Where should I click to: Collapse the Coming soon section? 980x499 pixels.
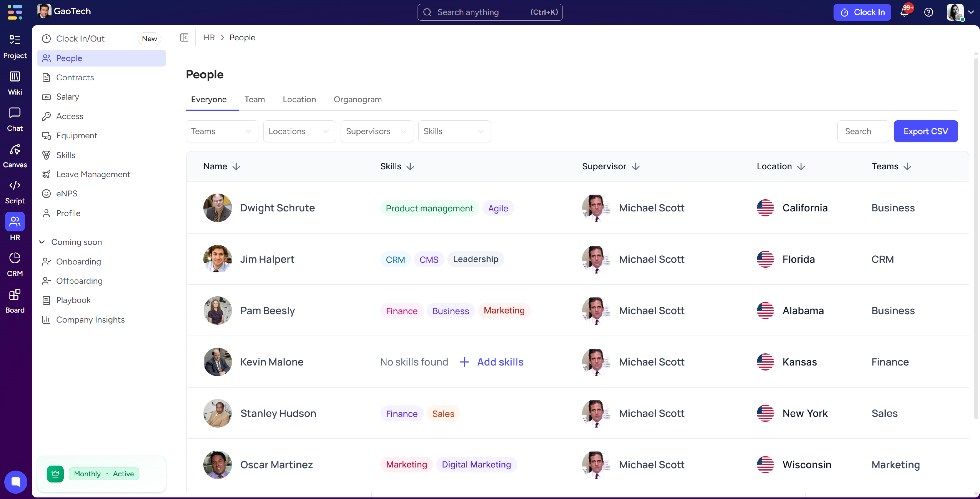(42, 242)
